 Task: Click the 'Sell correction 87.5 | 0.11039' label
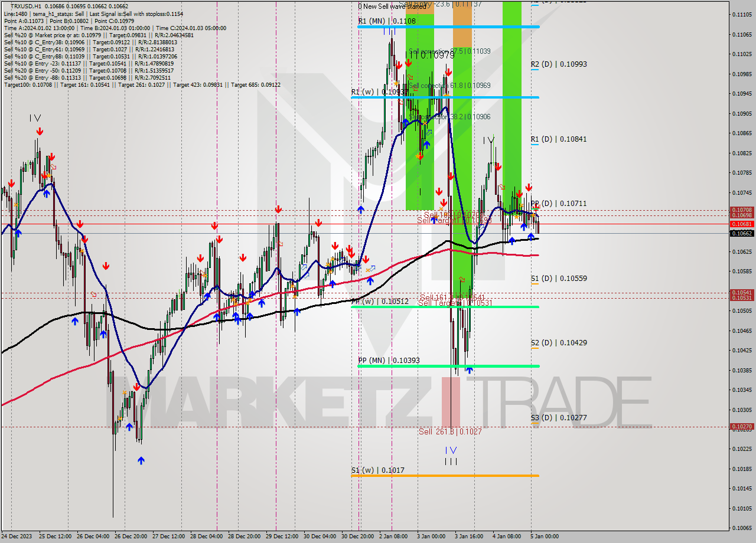coord(449,51)
